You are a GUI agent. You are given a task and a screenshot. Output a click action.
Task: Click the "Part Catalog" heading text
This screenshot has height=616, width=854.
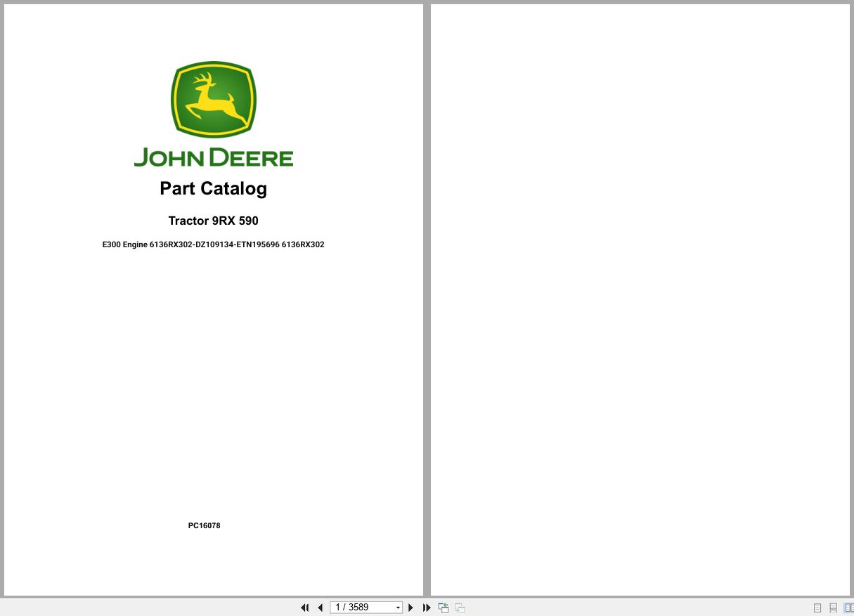(x=213, y=188)
